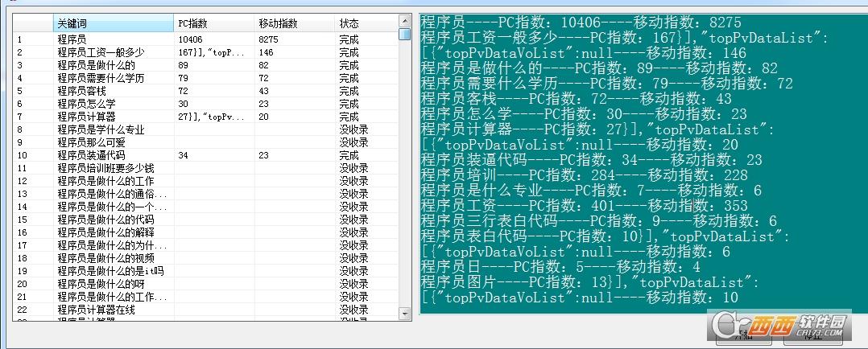The image size is (868, 349).
Task: Click the PC指数 value 34 in table
Action: pyautogui.click(x=184, y=155)
